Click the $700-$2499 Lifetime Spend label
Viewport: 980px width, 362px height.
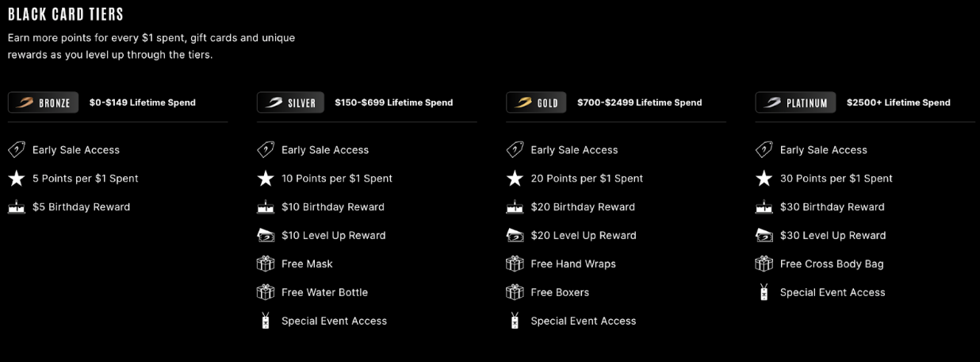pyautogui.click(x=639, y=102)
